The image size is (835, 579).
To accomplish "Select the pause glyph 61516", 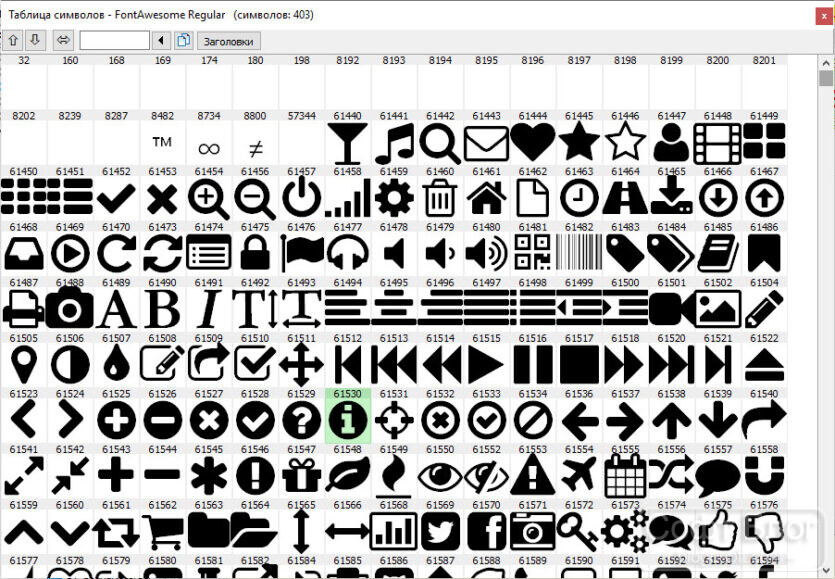I will point(533,365).
